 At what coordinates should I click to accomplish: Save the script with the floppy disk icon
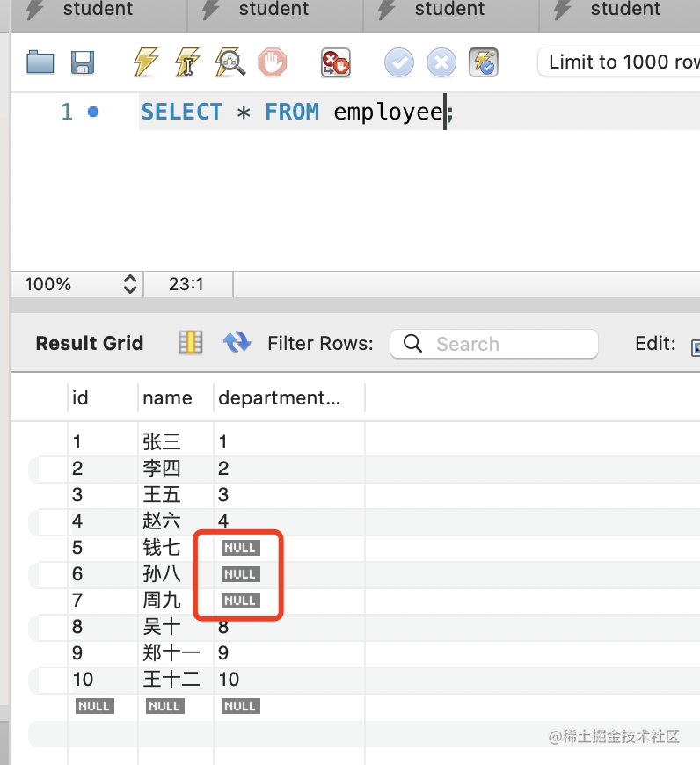pos(83,62)
